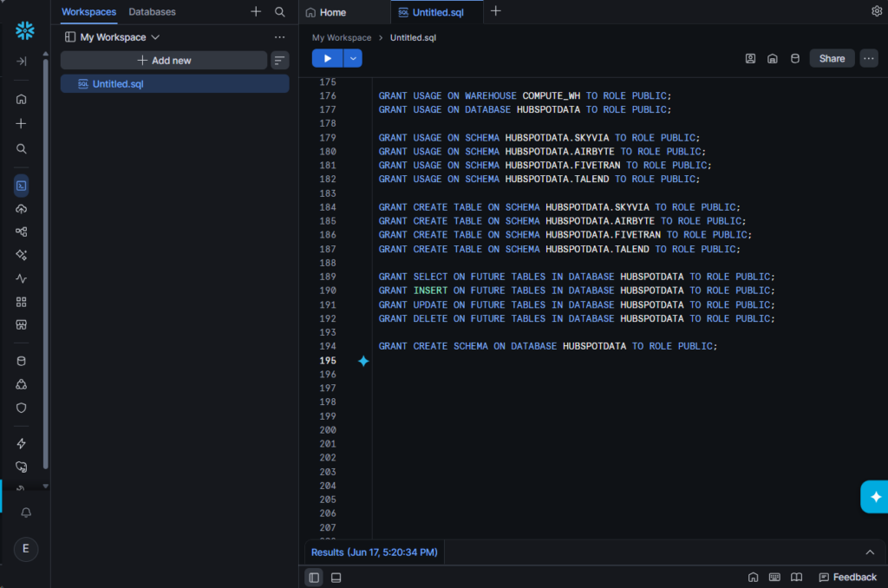Click the home icon in bottom status bar

coord(754,578)
